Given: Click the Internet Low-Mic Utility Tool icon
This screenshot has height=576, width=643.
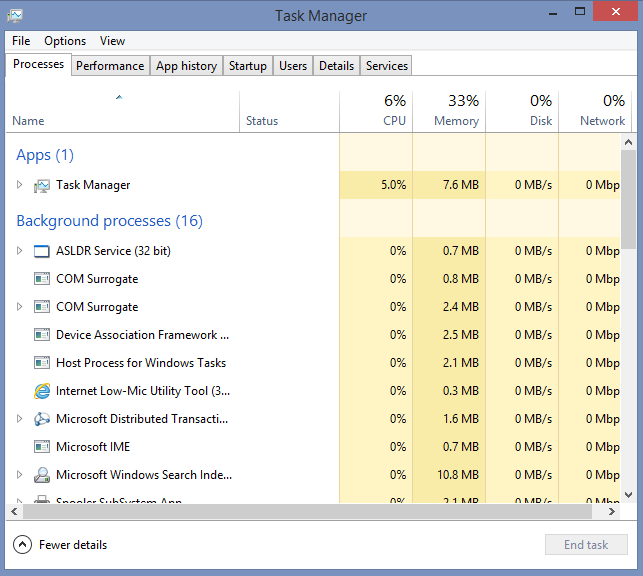Looking at the screenshot, I should point(42,391).
